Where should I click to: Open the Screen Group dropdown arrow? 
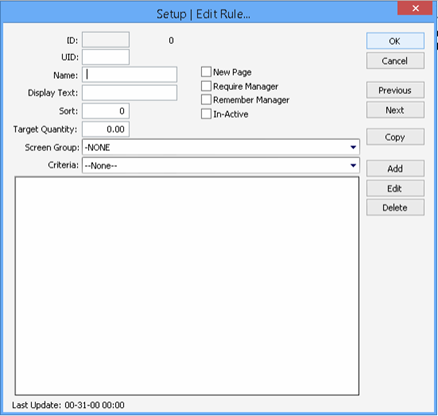click(353, 147)
